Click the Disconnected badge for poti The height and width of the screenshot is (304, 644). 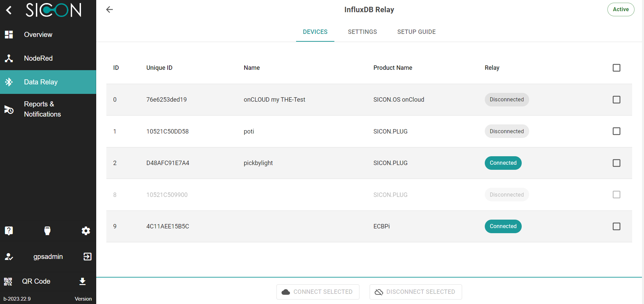507,131
